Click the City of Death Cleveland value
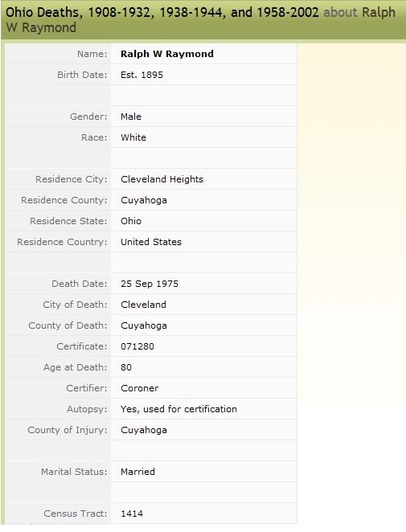 (143, 305)
